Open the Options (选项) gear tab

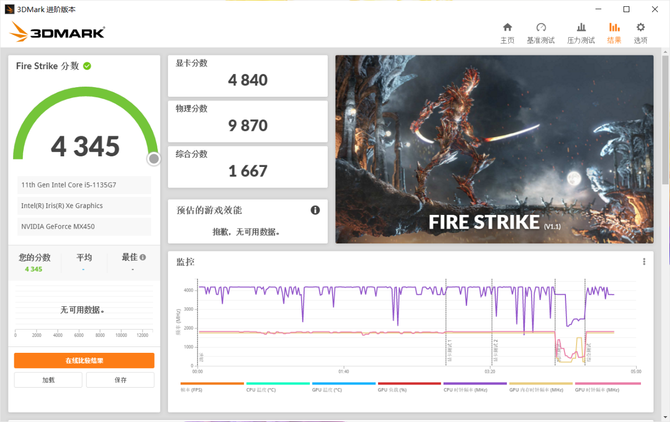coord(640,33)
